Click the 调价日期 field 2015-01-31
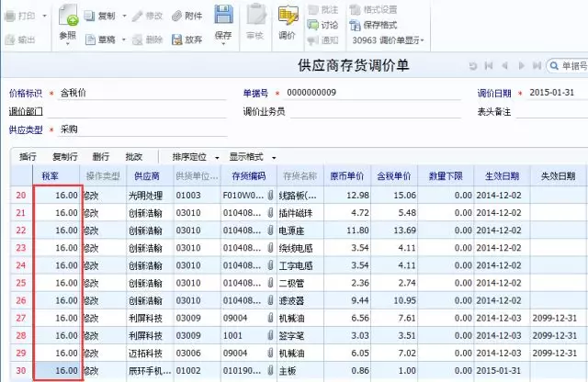 click(x=558, y=93)
